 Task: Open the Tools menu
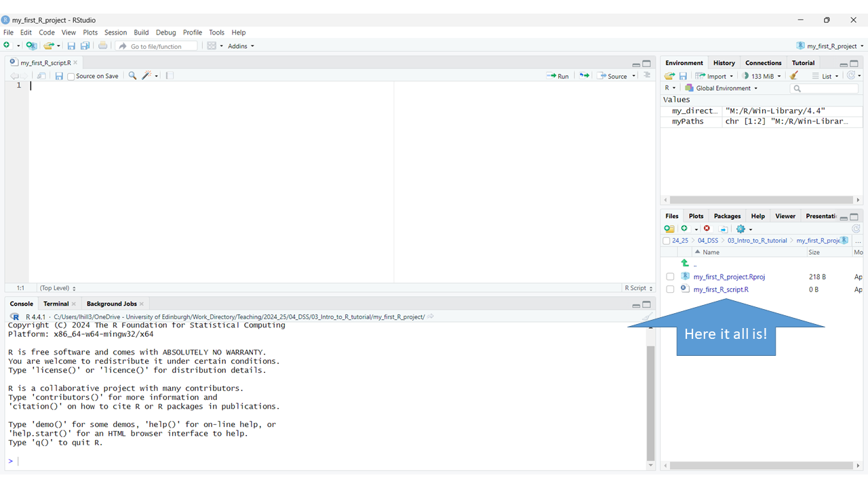pos(216,33)
